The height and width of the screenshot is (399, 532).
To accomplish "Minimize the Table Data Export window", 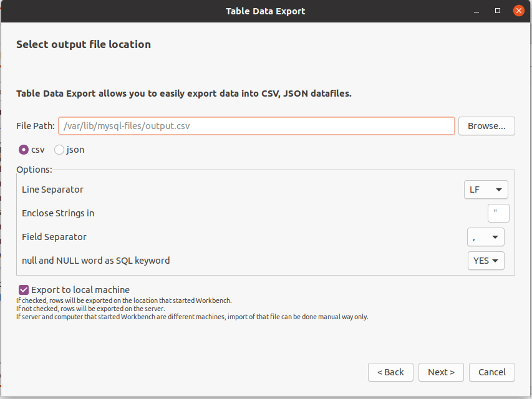I will click(x=478, y=11).
